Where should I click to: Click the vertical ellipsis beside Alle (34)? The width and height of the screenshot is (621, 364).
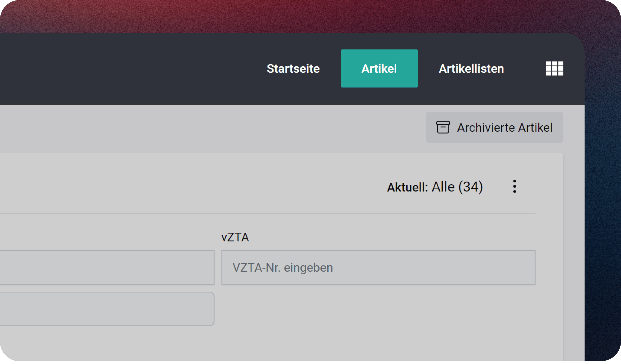(x=514, y=186)
